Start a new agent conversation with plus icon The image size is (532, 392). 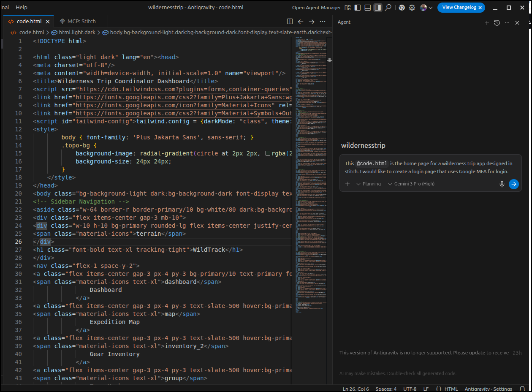point(486,23)
